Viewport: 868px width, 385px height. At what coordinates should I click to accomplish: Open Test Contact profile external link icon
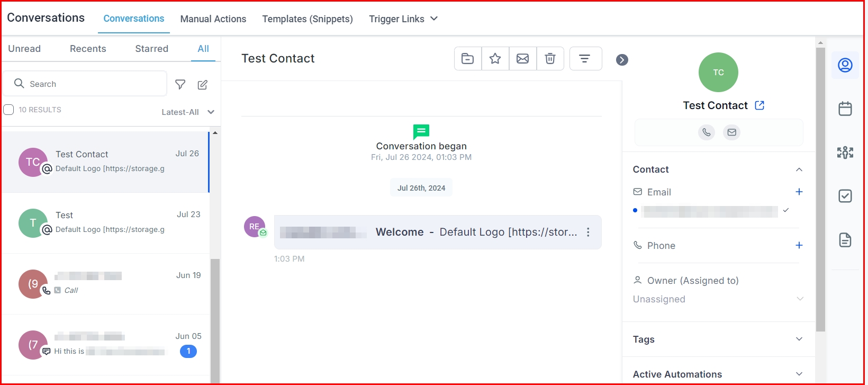tap(759, 105)
